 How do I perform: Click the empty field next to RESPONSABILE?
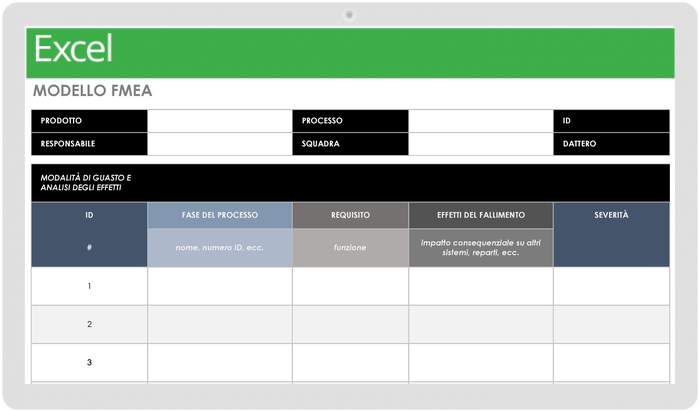coord(220,144)
